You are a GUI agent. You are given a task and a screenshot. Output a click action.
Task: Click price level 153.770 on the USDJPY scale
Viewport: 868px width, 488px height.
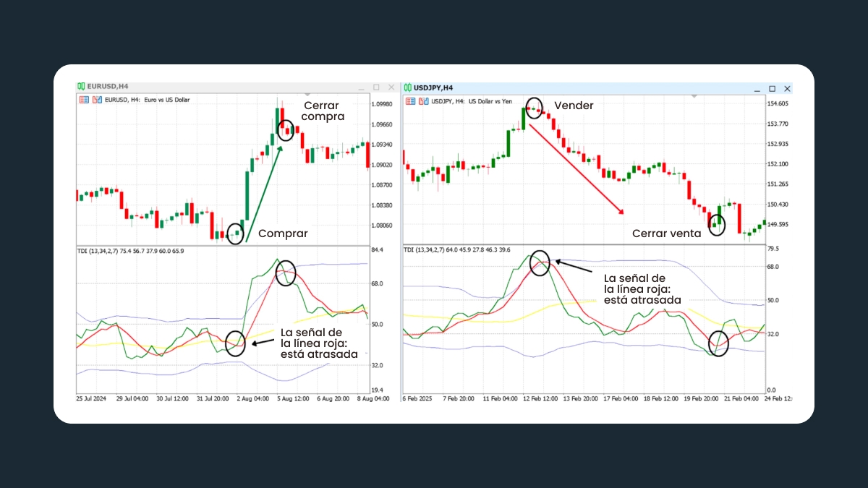[x=778, y=124]
